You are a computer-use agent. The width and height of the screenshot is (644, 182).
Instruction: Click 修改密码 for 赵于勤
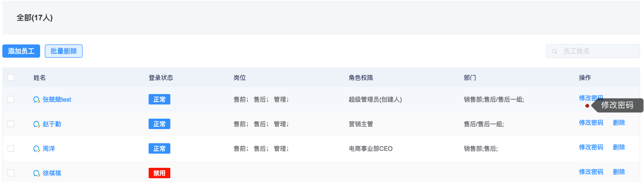591,123
